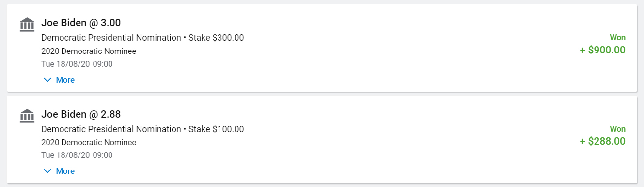The height and width of the screenshot is (187, 644).
Task: Expand More details for the Biden @ 2.88 bet
Action: point(59,171)
